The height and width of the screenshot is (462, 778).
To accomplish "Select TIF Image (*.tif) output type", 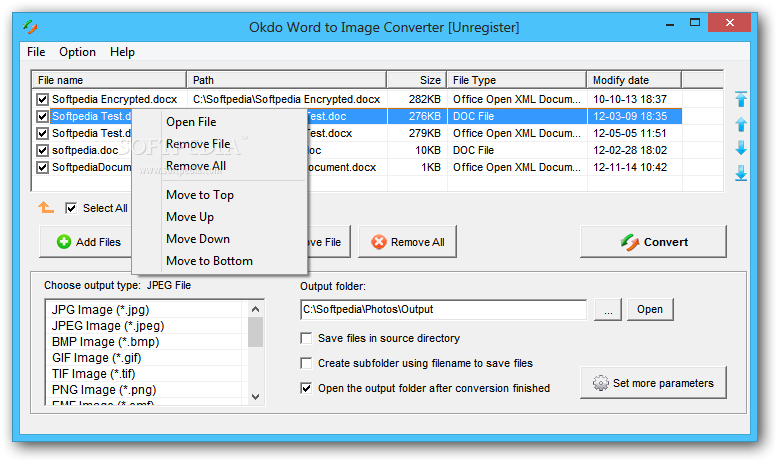I will click(94, 374).
